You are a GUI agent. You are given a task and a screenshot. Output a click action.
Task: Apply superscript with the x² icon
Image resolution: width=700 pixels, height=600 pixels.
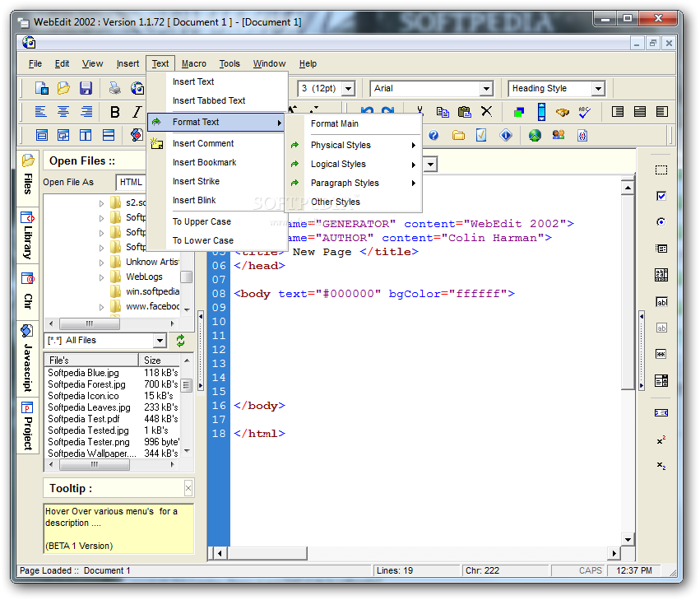coord(661,440)
